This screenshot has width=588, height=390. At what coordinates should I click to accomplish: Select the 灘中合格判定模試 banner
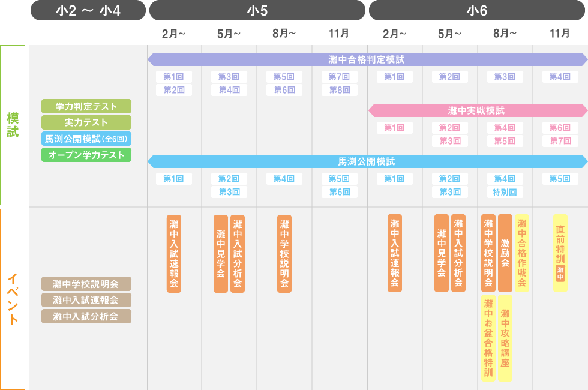[367, 59]
